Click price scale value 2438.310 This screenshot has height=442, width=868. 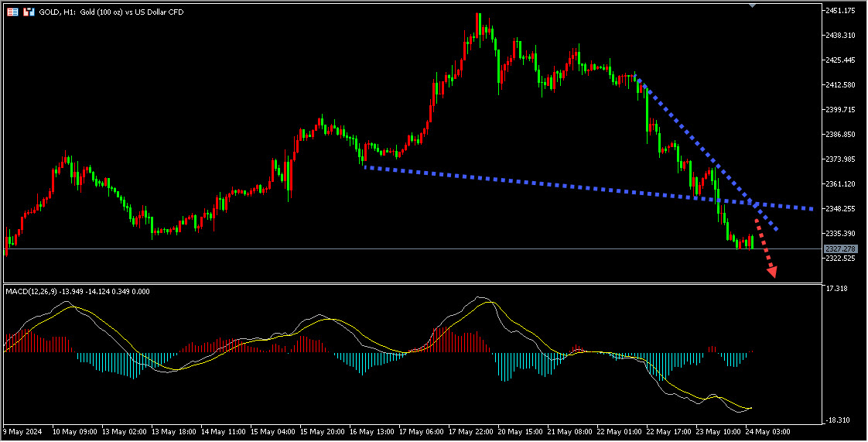(842, 36)
